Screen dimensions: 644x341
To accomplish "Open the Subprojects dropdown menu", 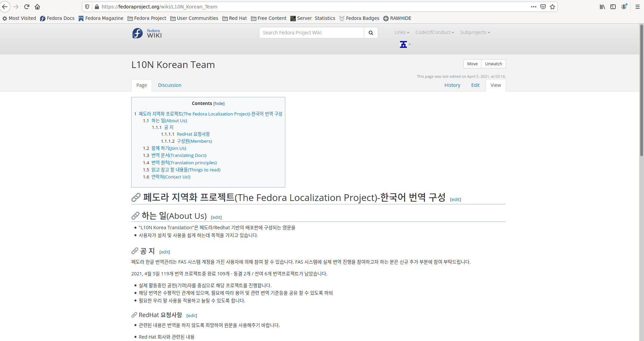I will (x=475, y=32).
